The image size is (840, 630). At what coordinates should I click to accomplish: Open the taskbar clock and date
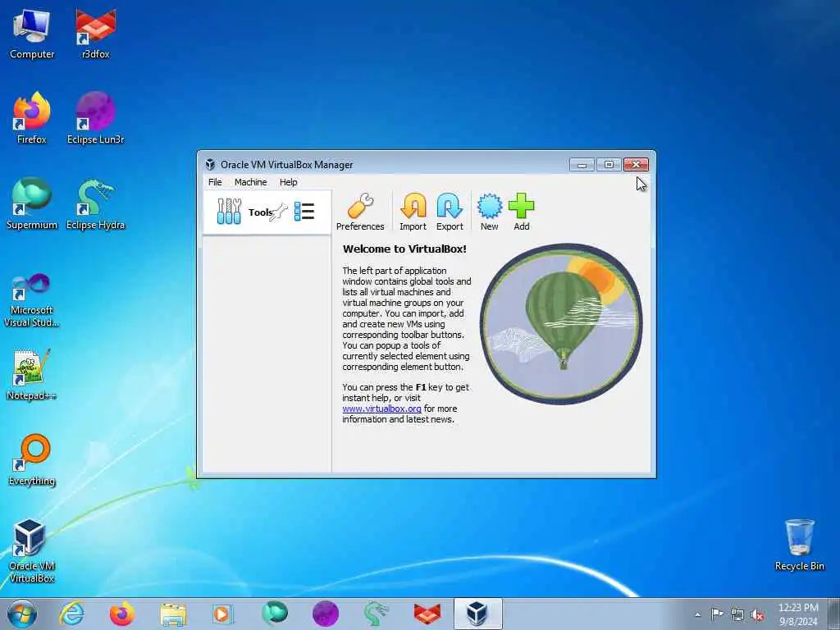pos(798,614)
